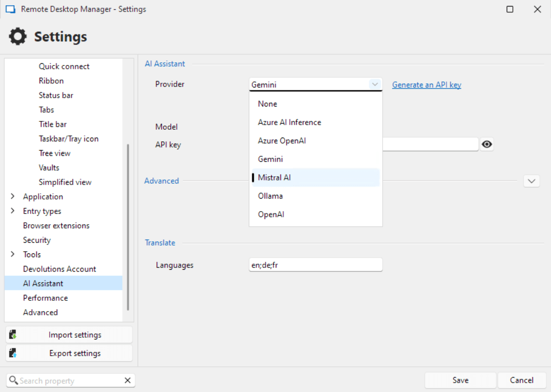Clear search with the X icon

[x=127, y=380]
